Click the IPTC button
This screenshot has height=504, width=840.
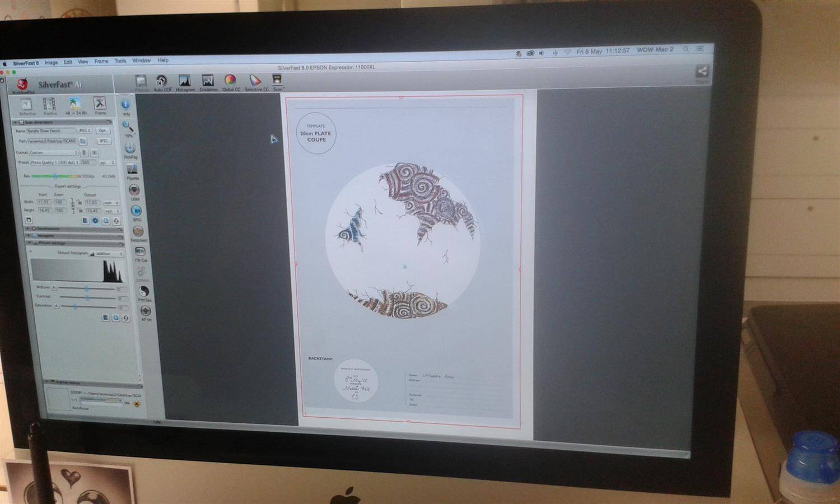(104, 141)
